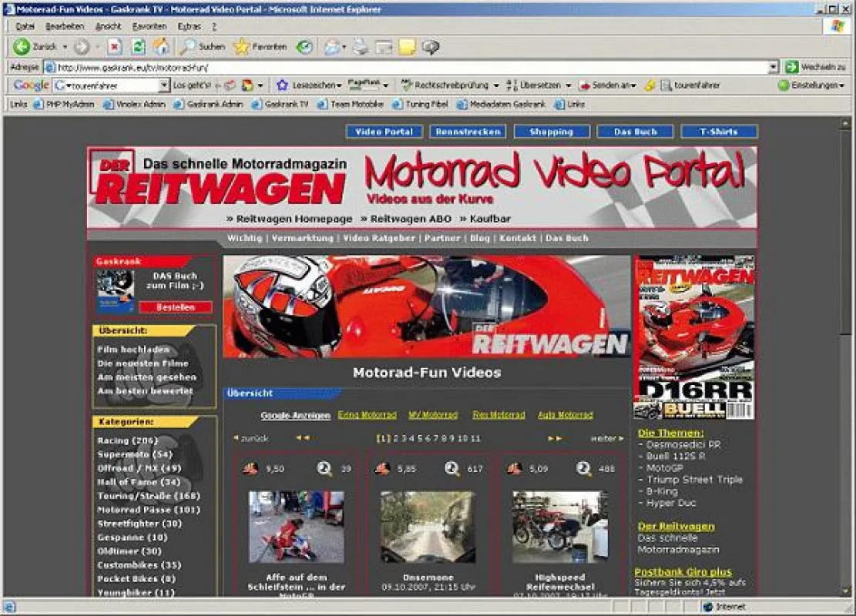Expand the Rechtschreibprüfung dropdown arrow
Image resolution: width=856 pixels, height=616 pixels.
(495, 85)
